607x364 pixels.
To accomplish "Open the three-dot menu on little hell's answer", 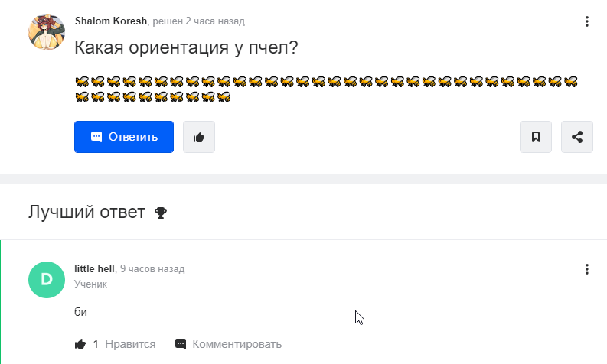I will coord(587,269).
